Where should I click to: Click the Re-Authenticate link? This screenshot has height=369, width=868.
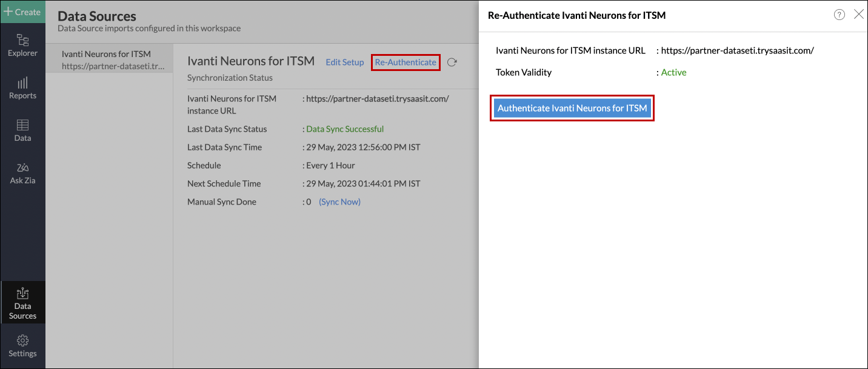tap(405, 61)
